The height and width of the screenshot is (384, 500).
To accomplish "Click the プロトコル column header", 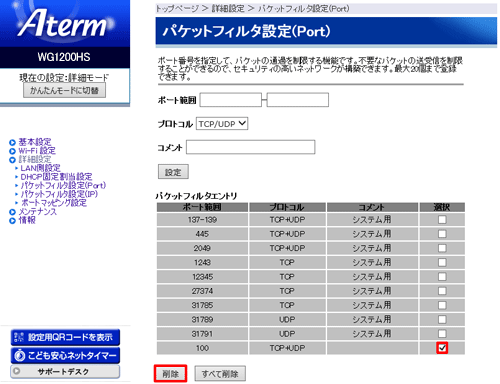I will 287,207.
